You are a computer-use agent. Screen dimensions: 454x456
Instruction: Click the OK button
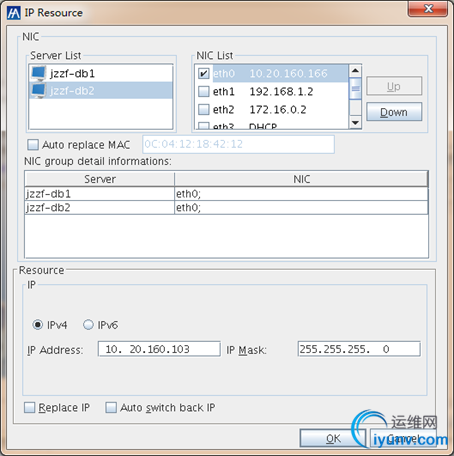333,438
